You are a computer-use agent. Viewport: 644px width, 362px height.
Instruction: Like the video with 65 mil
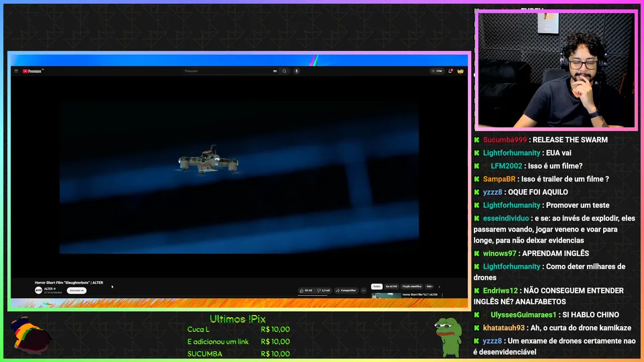pos(306,290)
